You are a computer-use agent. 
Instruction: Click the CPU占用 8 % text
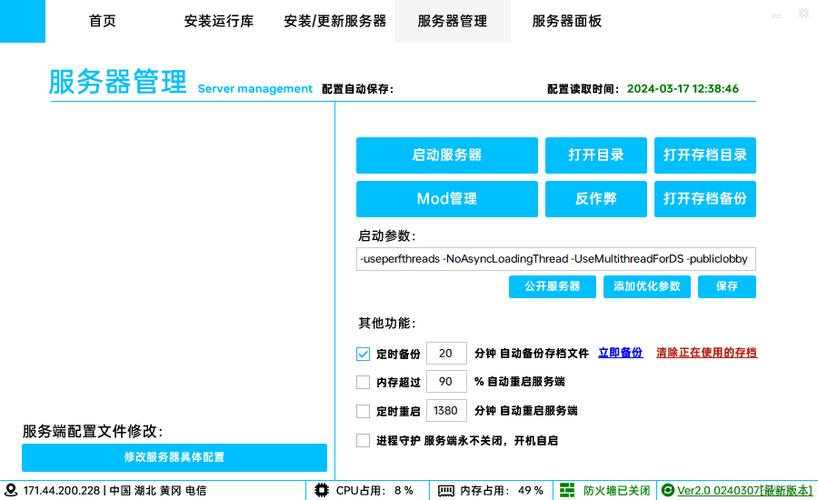click(x=375, y=491)
